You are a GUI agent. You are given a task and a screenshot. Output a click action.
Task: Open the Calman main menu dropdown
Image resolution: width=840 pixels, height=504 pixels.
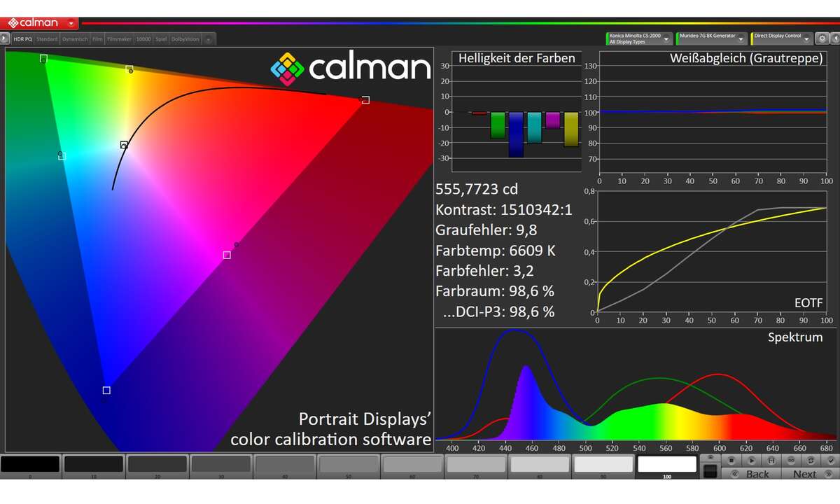(71, 23)
